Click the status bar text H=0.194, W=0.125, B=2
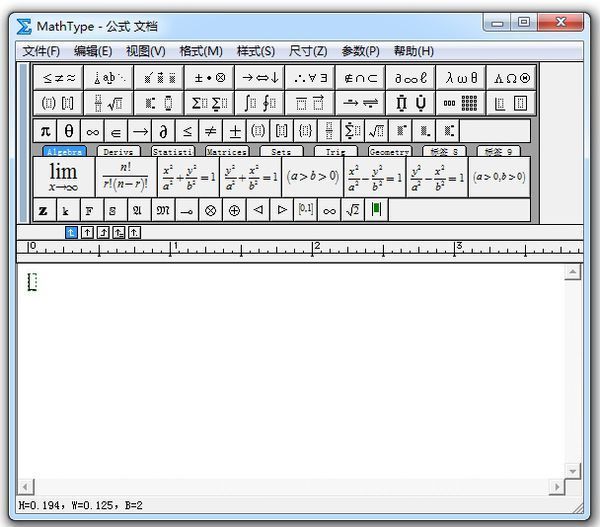Screen dimensions: 600x527 coord(80,506)
